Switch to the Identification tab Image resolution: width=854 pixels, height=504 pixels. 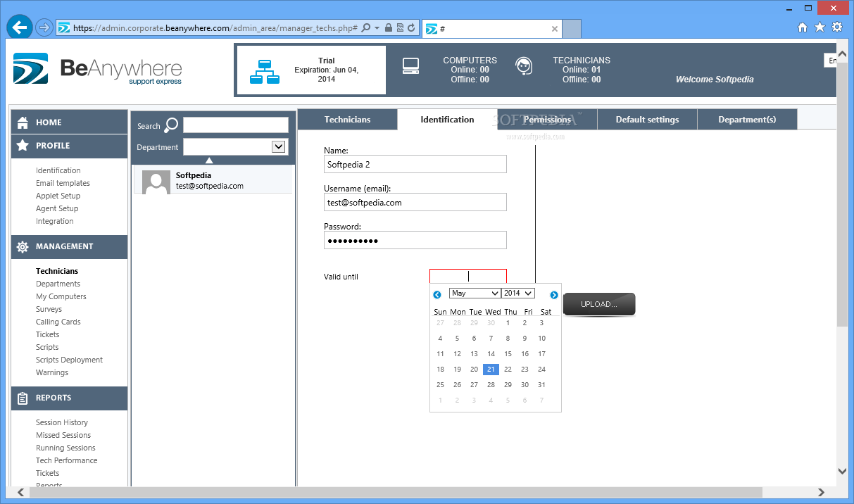[x=447, y=120]
